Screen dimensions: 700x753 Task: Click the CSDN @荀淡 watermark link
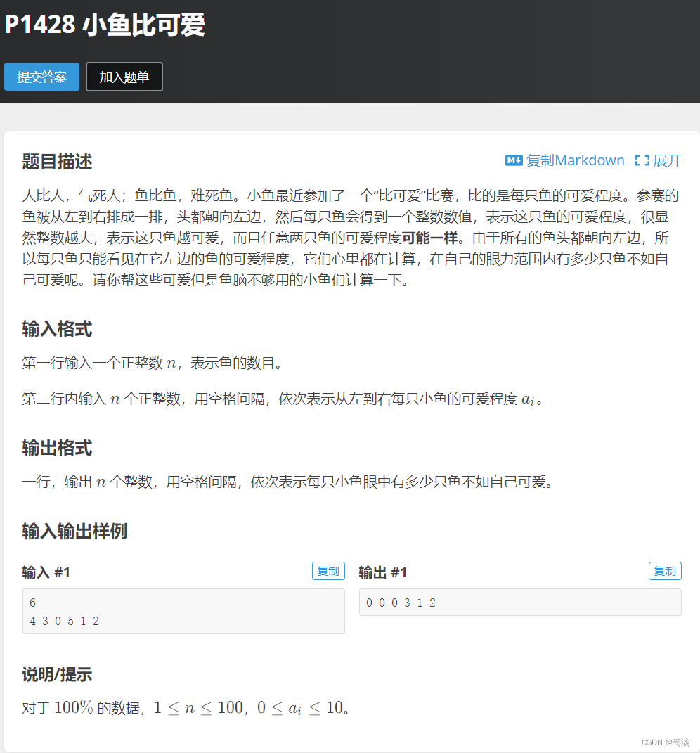[x=667, y=740]
